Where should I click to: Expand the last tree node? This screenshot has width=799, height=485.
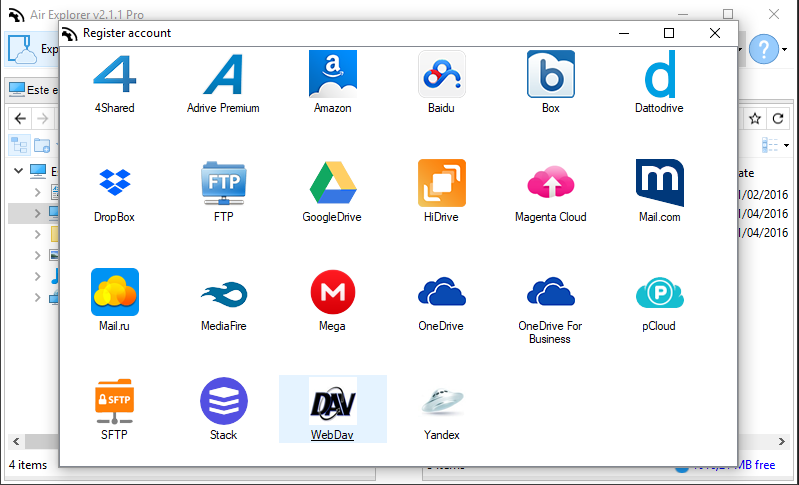pos(38,297)
